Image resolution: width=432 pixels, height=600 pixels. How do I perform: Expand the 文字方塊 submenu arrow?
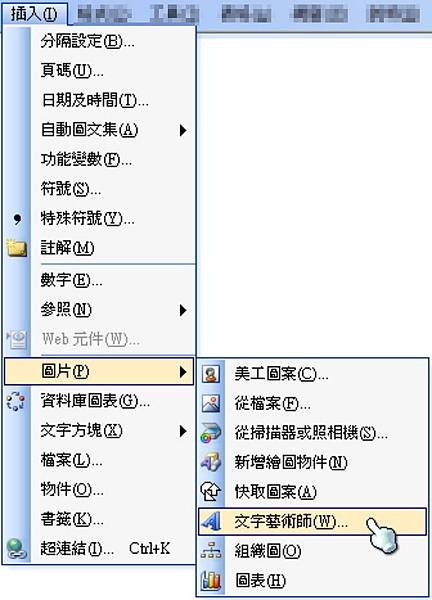pyautogui.click(x=183, y=431)
